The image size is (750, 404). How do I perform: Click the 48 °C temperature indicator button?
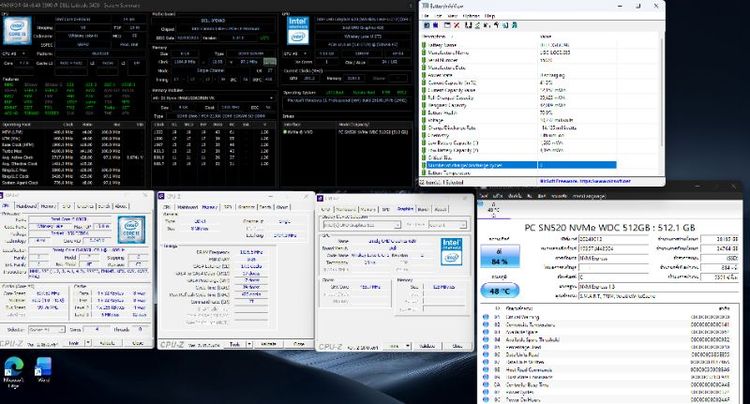click(499, 291)
